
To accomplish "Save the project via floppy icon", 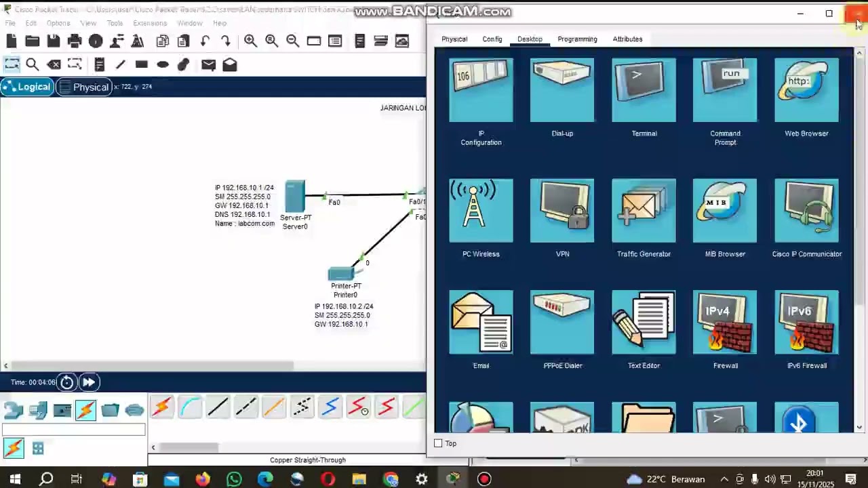I will (x=54, y=41).
